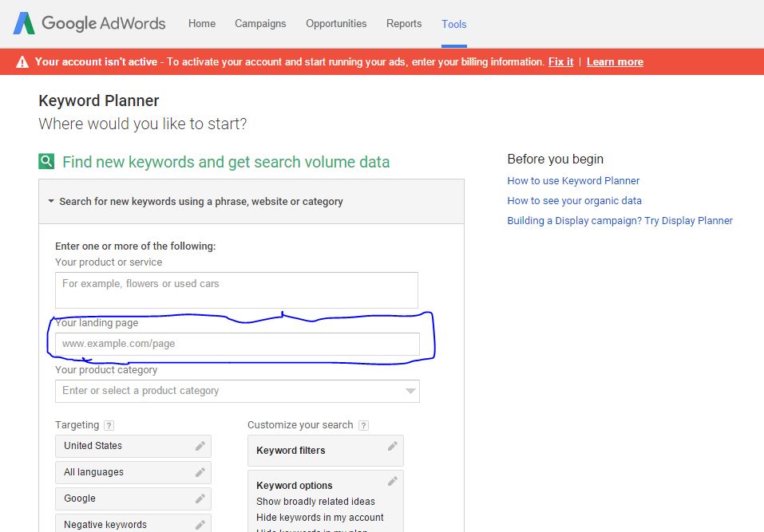The height and width of the screenshot is (532, 764).
Task: Click the warning triangle icon in red banner
Action: (x=22, y=62)
